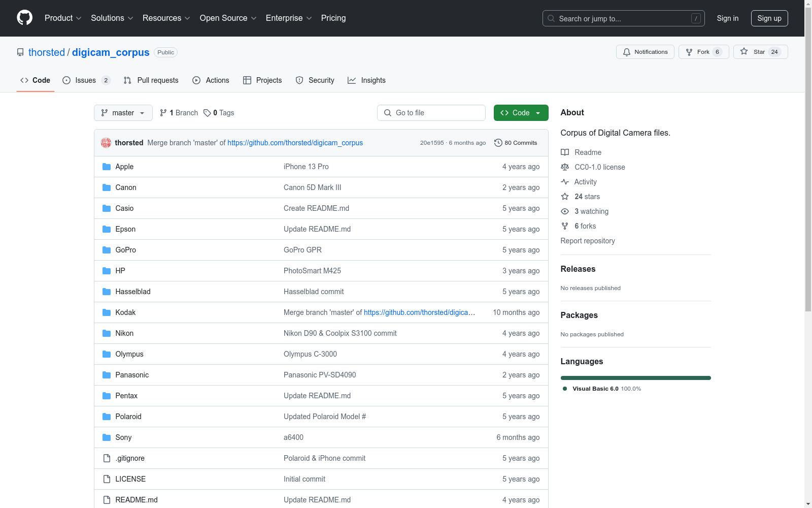Click the Visual Basic 6.0 language bar
Screen dimensions: 812x508
636,378
